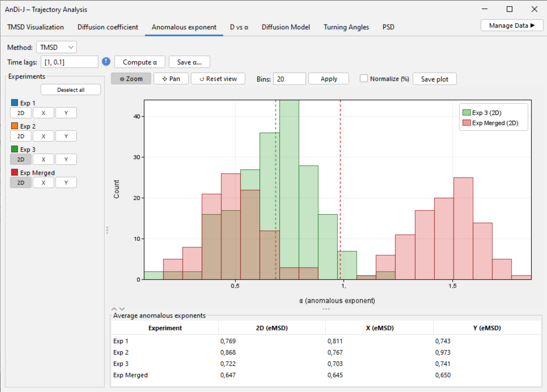
Task: Click the Exp Merged red color swatch
Action: click(15, 172)
